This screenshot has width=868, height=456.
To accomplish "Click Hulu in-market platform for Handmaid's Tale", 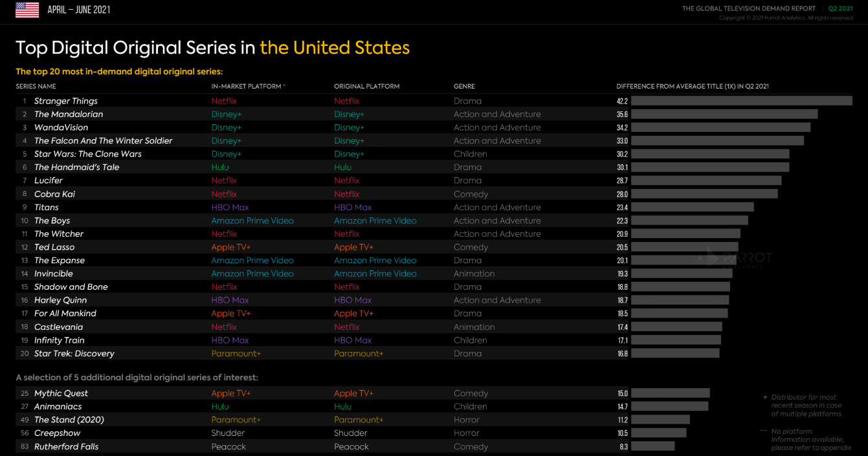I will pyautogui.click(x=220, y=168).
